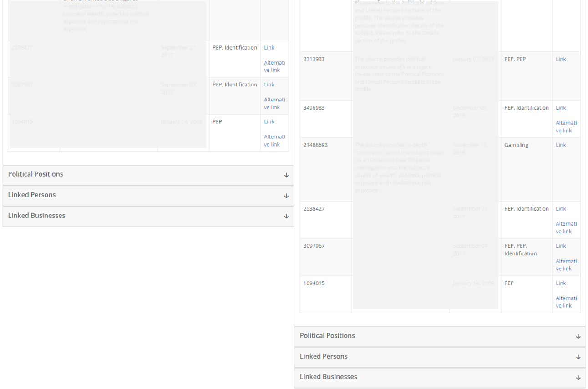
Task: Open Link for source 1094015 in right panel
Action: (561, 283)
